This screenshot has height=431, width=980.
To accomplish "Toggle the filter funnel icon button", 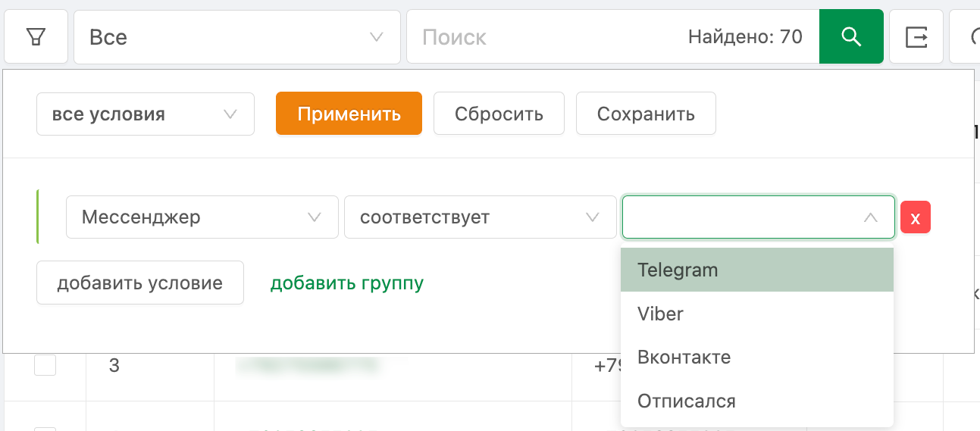I will coord(36,36).
